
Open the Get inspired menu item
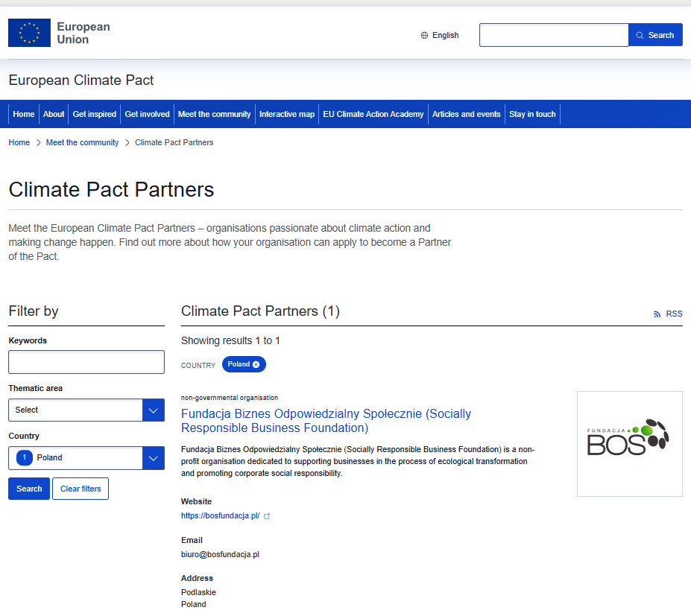(95, 114)
